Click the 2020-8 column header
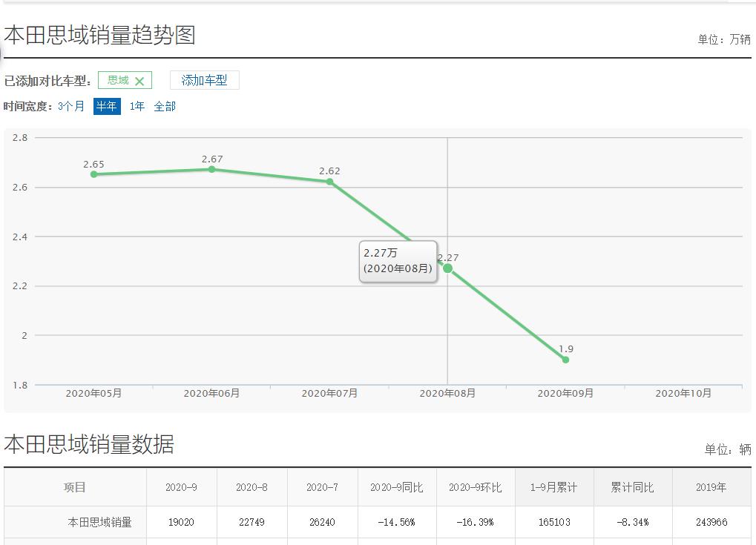The height and width of the screenshot is (545, 756). 252,487
